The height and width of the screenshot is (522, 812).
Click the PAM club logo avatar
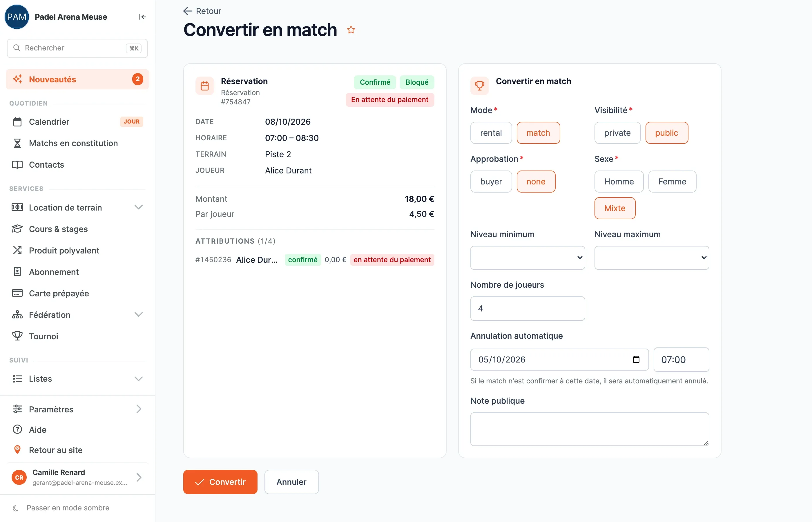(17, 17)
